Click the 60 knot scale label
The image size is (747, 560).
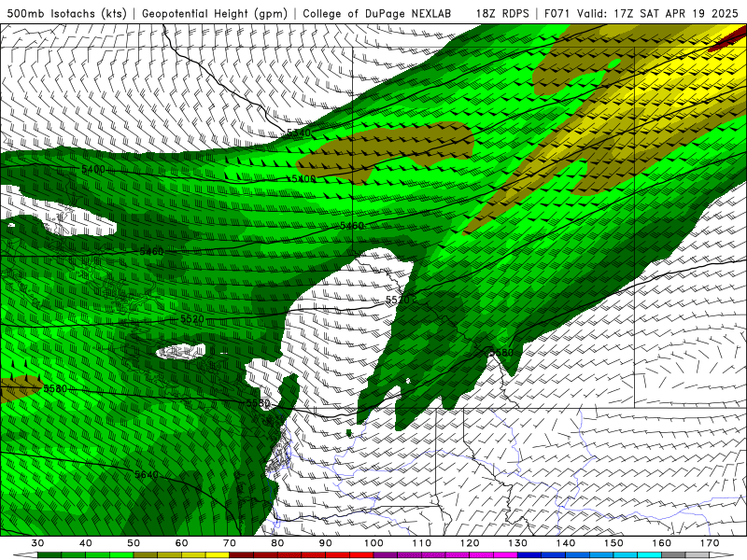(x=181, y=543)
